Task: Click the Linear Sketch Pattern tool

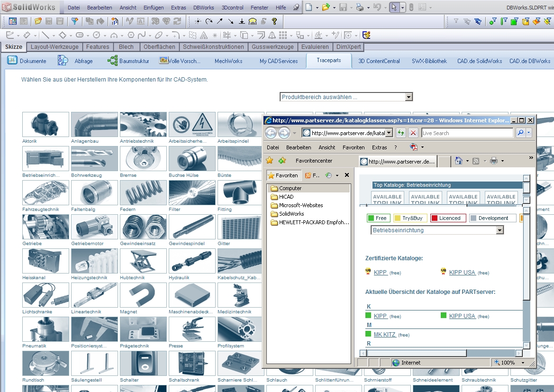Action: [x=282, y=35]
